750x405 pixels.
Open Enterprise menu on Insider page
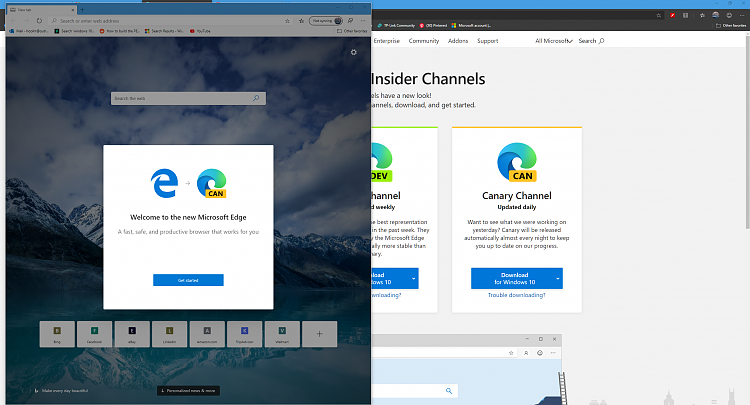click(x=386, y=41)
